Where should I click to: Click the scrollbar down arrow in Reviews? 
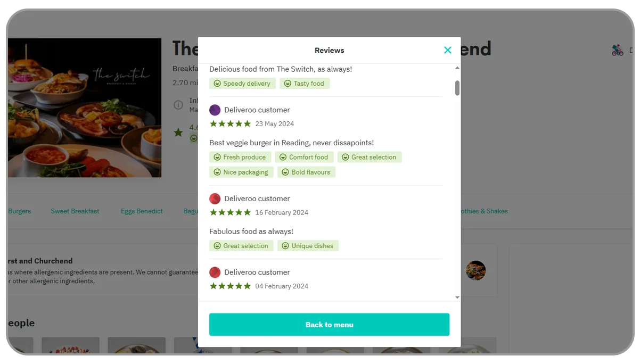(x=457, y=297)
